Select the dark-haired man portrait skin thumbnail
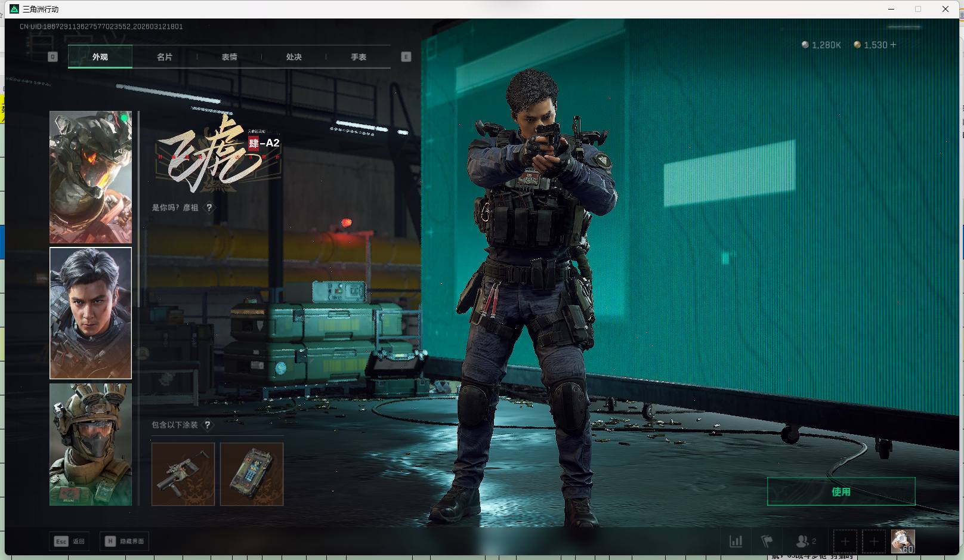The width and height of the screenshot is (964, 560). [91, 313]
